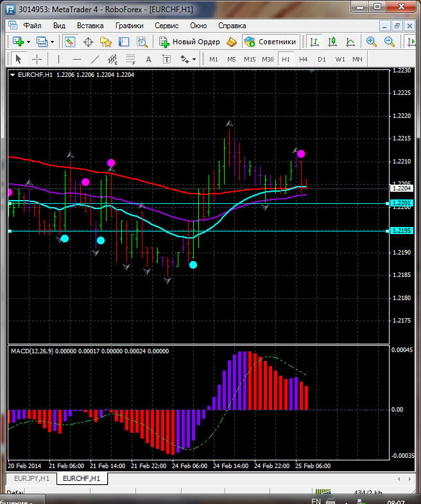The width and height of the screenshot is (421, 504).
Task: Select the trendline drawing tool
Action: click(x=95, y=59)
